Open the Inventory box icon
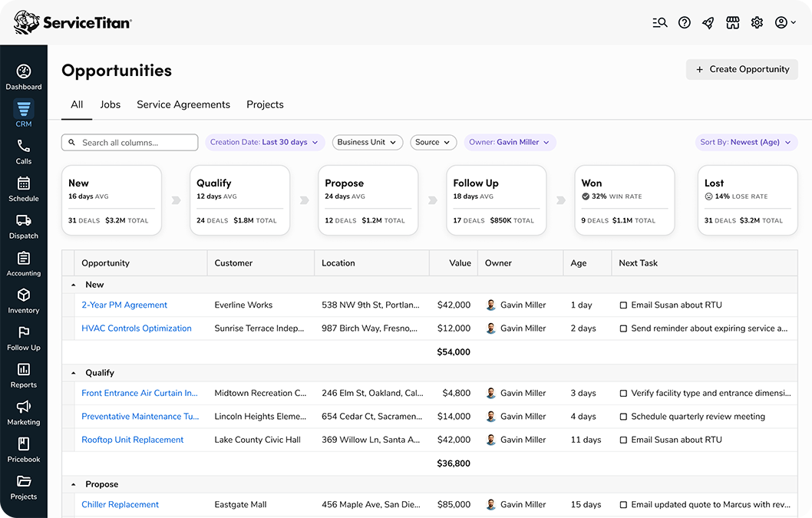 [x=24, y=295]
